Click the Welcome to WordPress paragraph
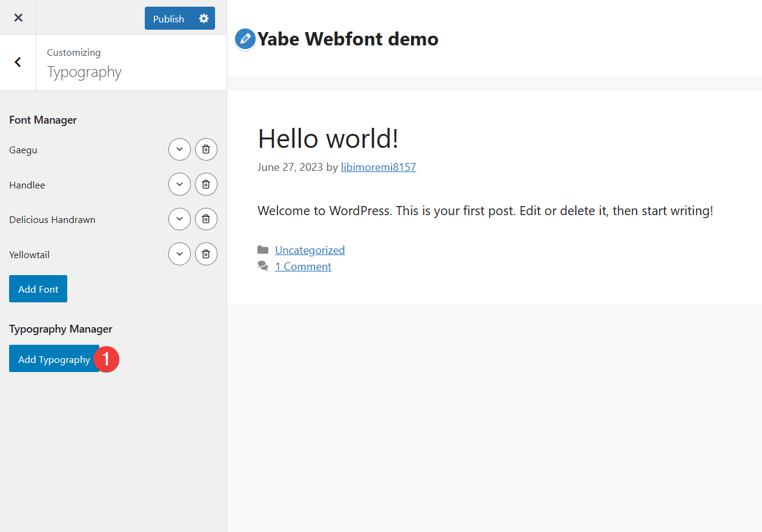The image size is (762, 532). tap(485, 211)
